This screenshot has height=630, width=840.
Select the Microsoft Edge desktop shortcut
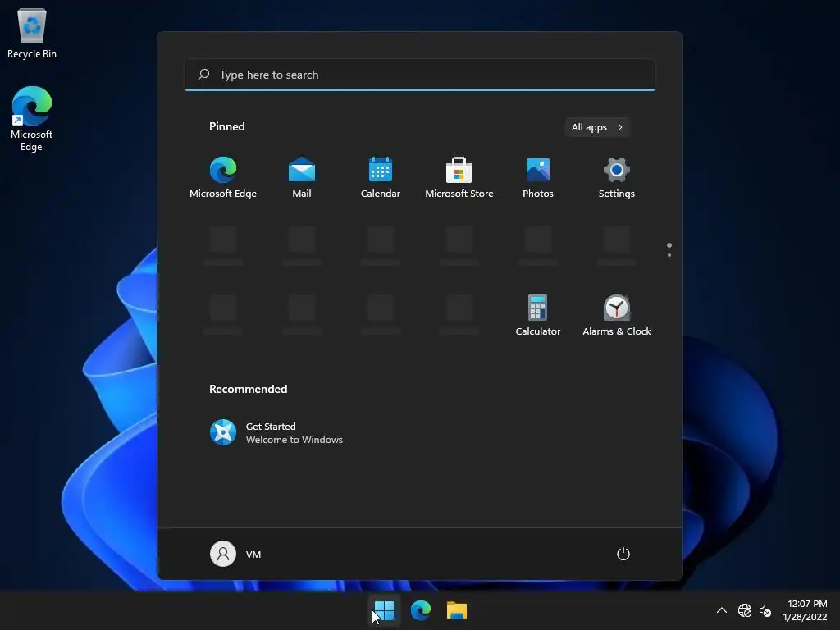point(32,118)
